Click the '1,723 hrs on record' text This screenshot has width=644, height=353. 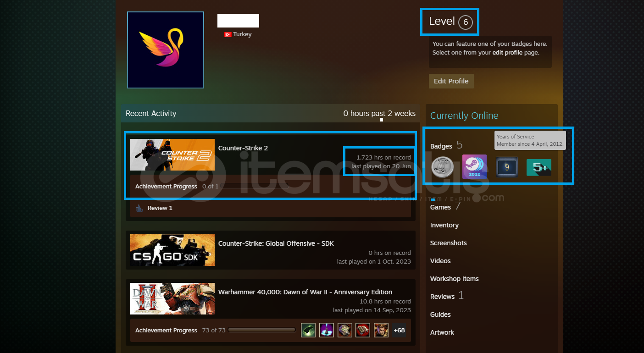point(383,158)
